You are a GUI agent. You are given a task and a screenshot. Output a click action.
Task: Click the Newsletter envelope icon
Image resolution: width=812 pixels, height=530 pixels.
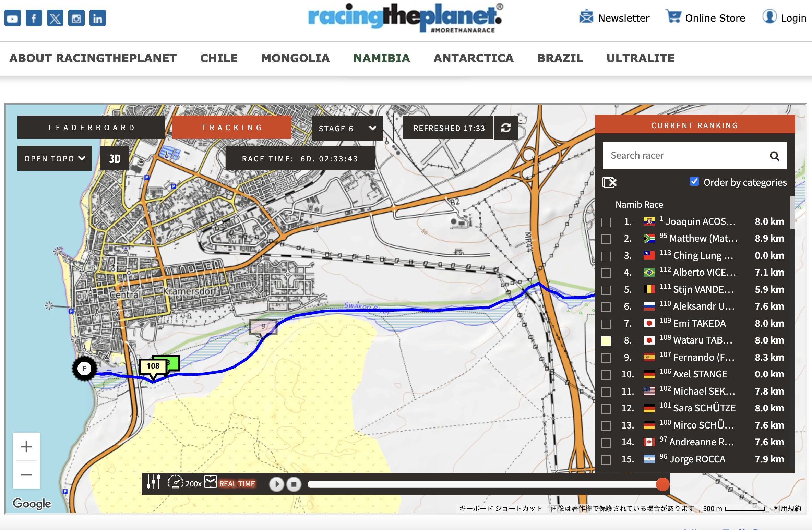586,17
